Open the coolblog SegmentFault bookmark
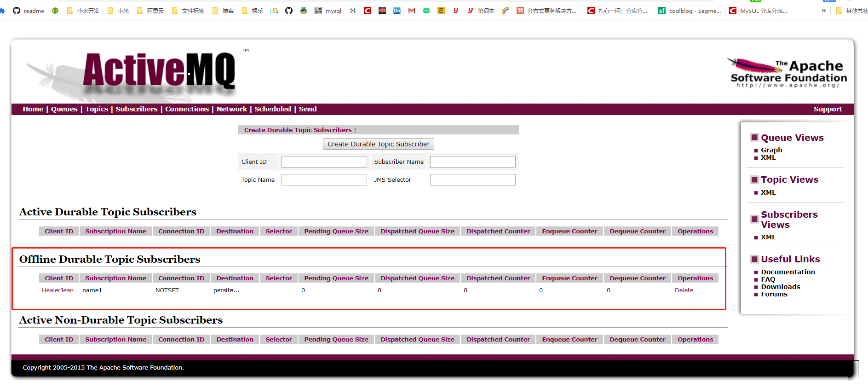The image size is (868, 388). 690,11
